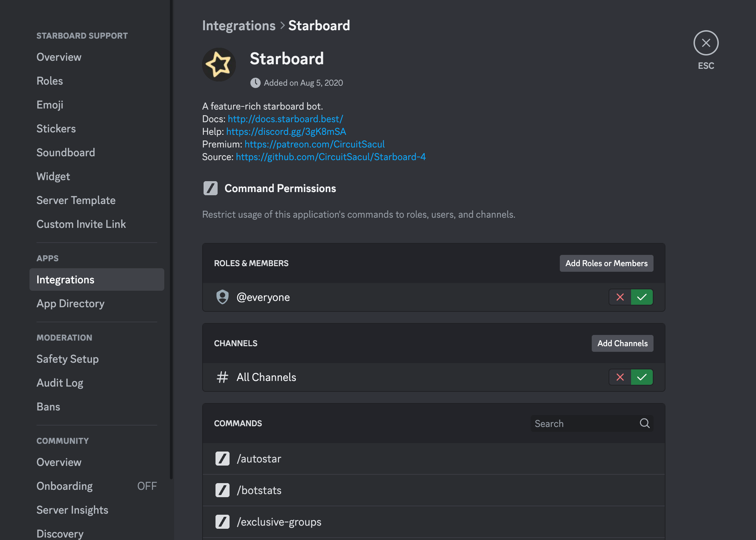
Task: Click the magnifier icon in Commands search
Action: coord(645,423)
